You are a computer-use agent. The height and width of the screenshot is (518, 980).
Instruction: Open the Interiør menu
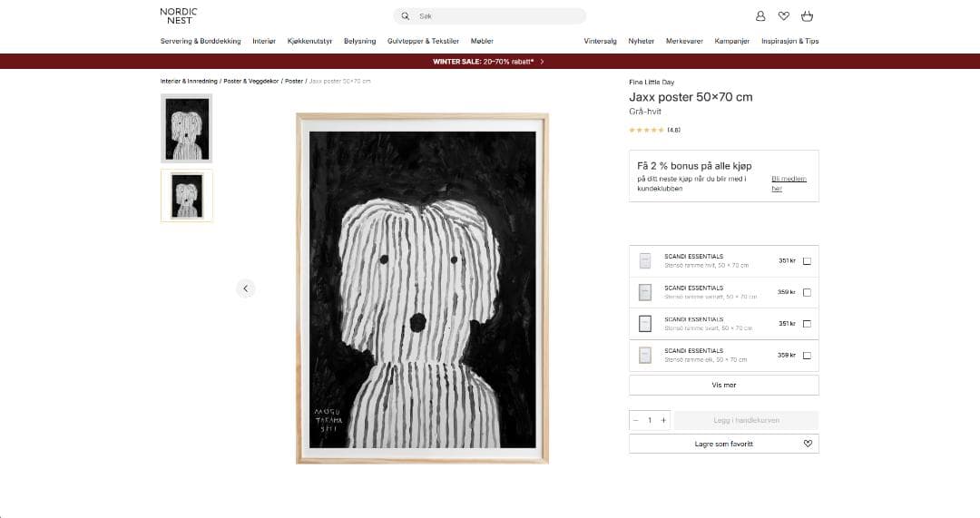[x=264, y=41]
